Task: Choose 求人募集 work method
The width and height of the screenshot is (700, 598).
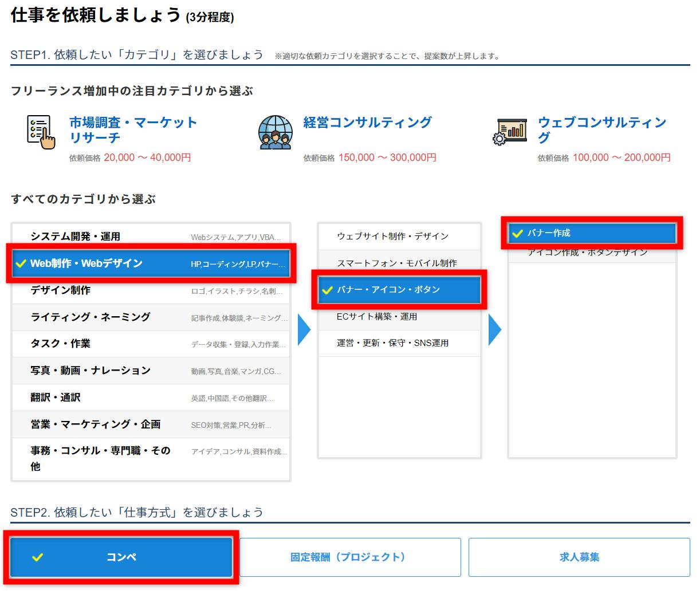Action: [579, 557]
